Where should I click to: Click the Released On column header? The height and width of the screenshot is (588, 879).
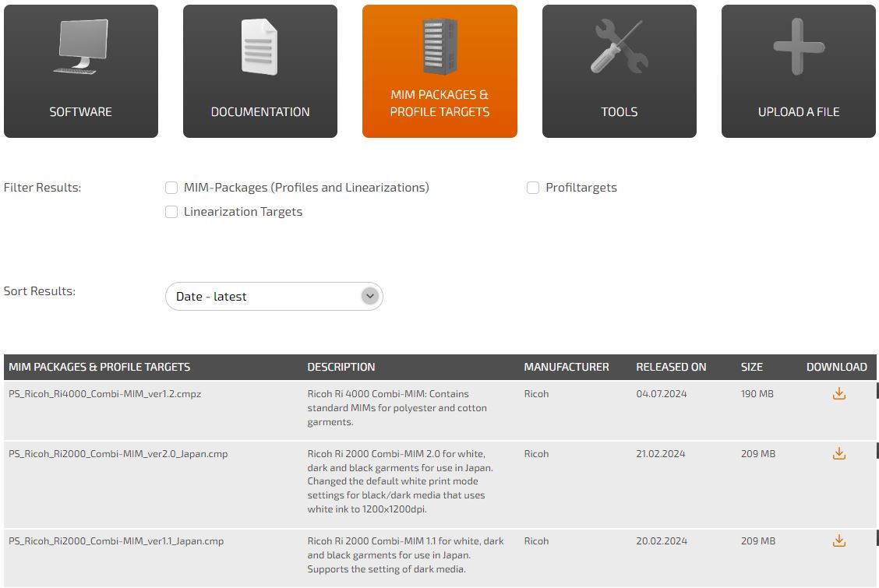click(671, 368)
